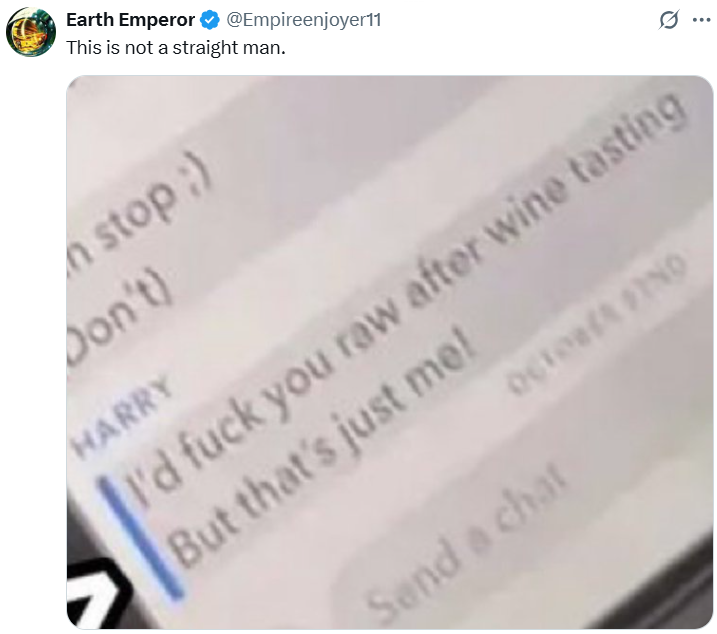Image resolution: width=717 pixels, height=634 pixels.
Task: Click the blue vertical bar beside Harry's message
Action: click(x=141, y=537)
